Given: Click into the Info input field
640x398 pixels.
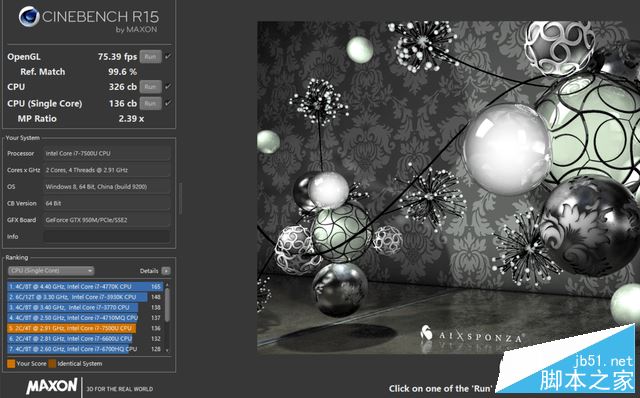Looking at the screenshot, I should pos(107,236).
